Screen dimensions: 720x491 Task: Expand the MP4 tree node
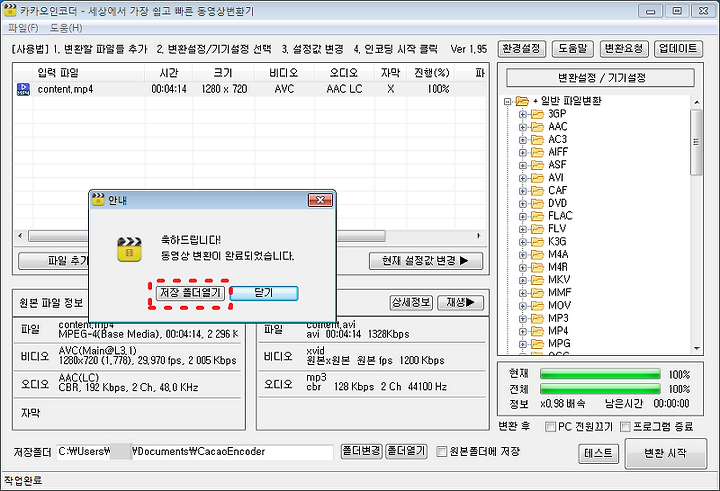pyautogui.click(x=523, y=332)
